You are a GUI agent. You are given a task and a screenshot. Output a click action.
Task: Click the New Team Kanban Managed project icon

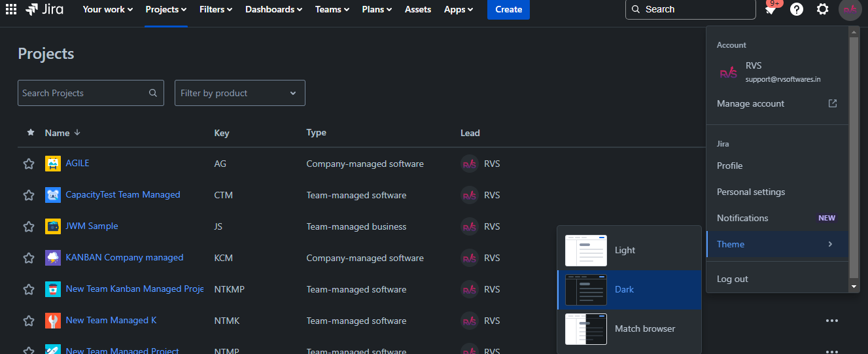53,289
